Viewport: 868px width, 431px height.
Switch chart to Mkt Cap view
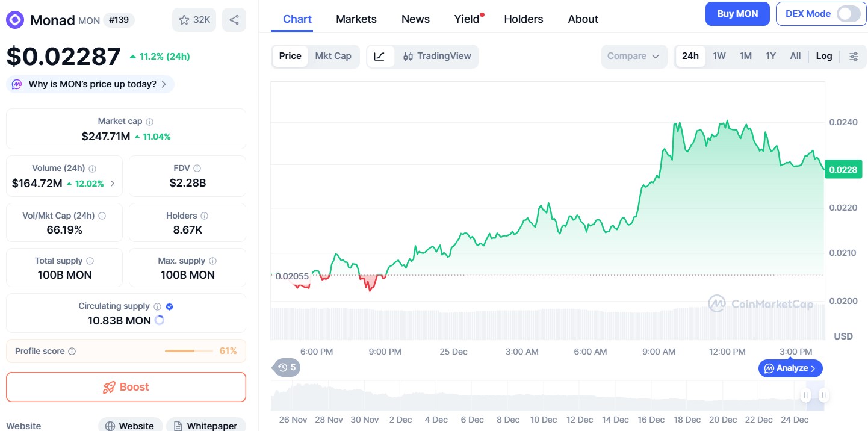click(x=333, y=56)
